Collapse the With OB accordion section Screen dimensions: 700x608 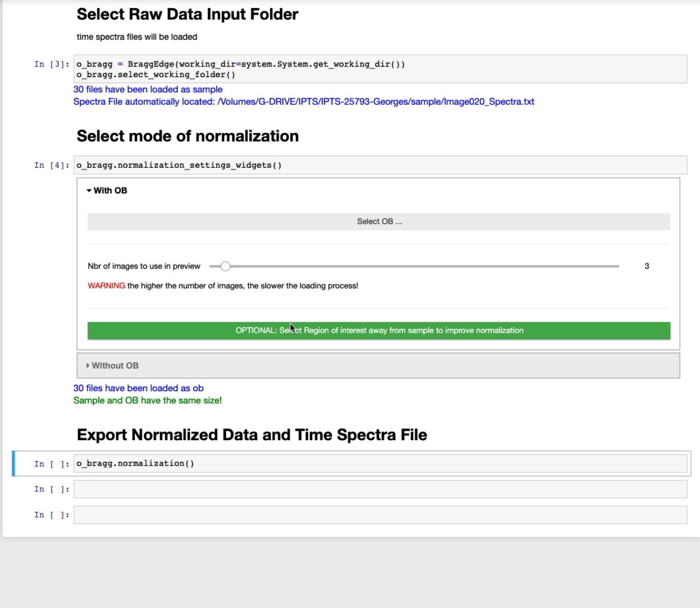(107, 191)
